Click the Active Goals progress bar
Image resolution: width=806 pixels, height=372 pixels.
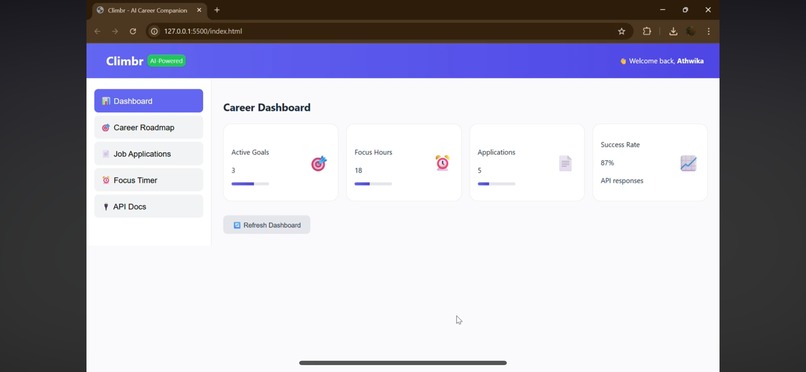coord(250,183)
